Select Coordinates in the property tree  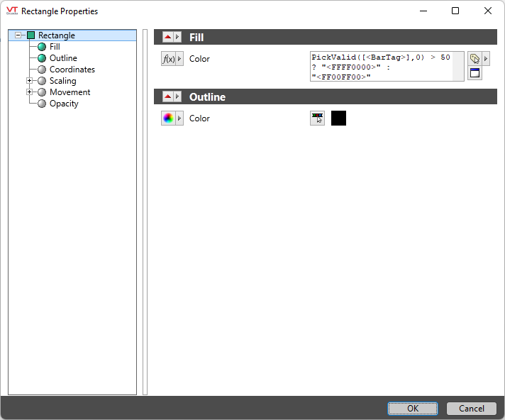click(72, 70)
